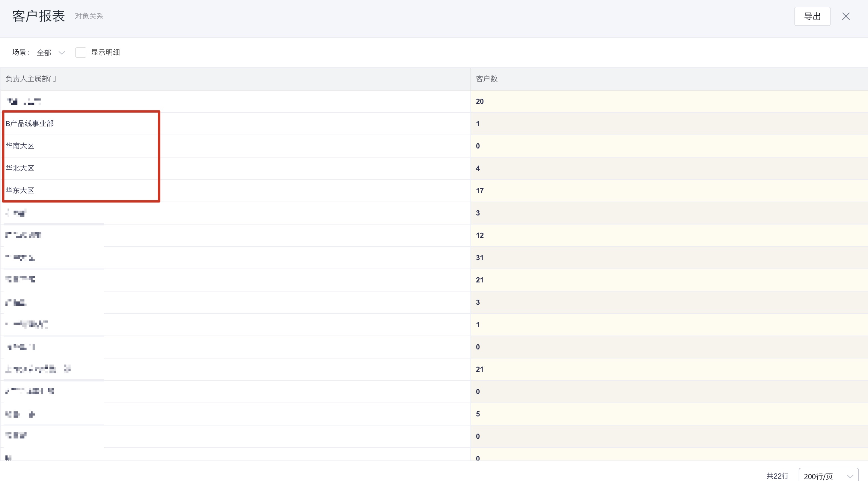The image size is (868, 481).
Task: Click the chevron arrow beside 全部
Action: pos(62,53)
